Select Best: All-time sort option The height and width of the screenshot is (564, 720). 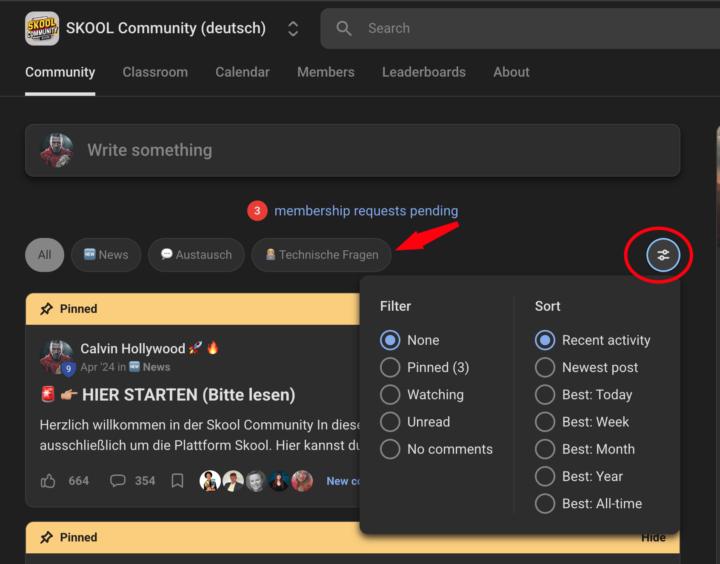click(545, 504)
